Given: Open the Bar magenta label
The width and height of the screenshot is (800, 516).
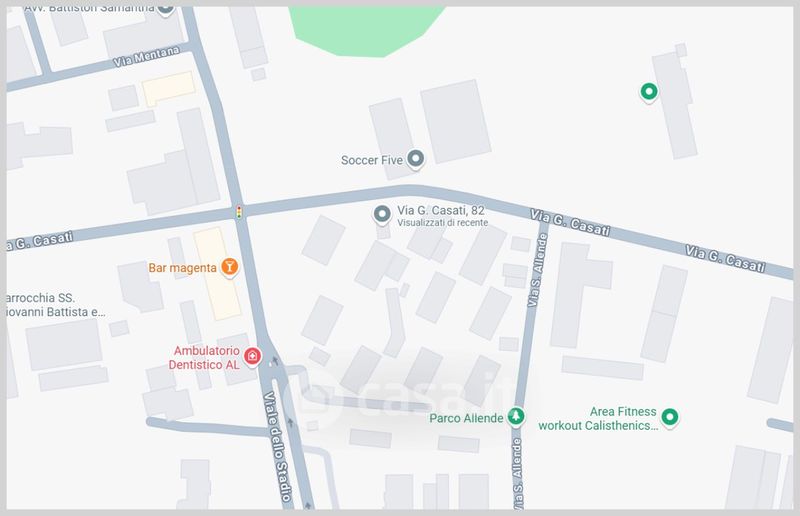Looking at the screenshot, I should 183,268.
